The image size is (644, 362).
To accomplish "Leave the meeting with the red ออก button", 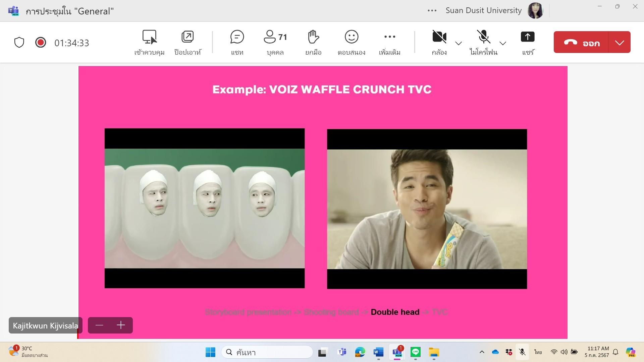I will point(581,42).
